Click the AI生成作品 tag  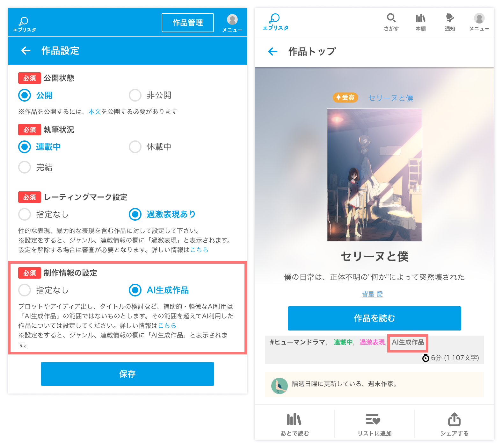pos(408,342)
